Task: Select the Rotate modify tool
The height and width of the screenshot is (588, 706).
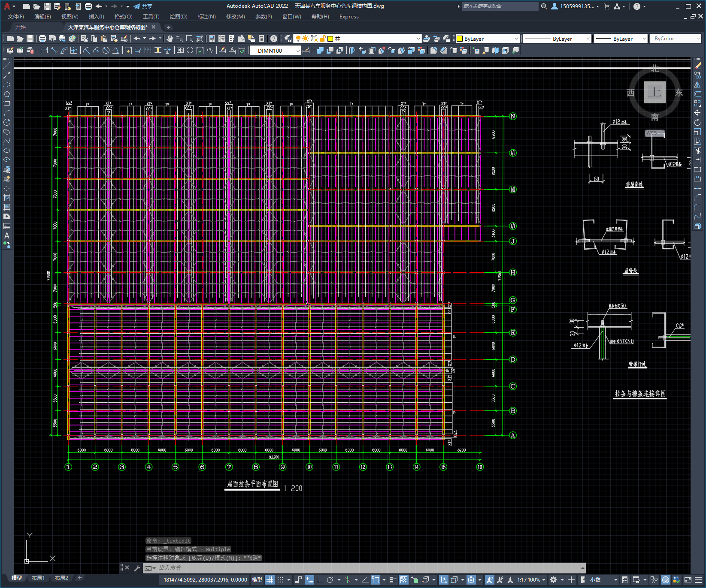Action: coord(697,122)
